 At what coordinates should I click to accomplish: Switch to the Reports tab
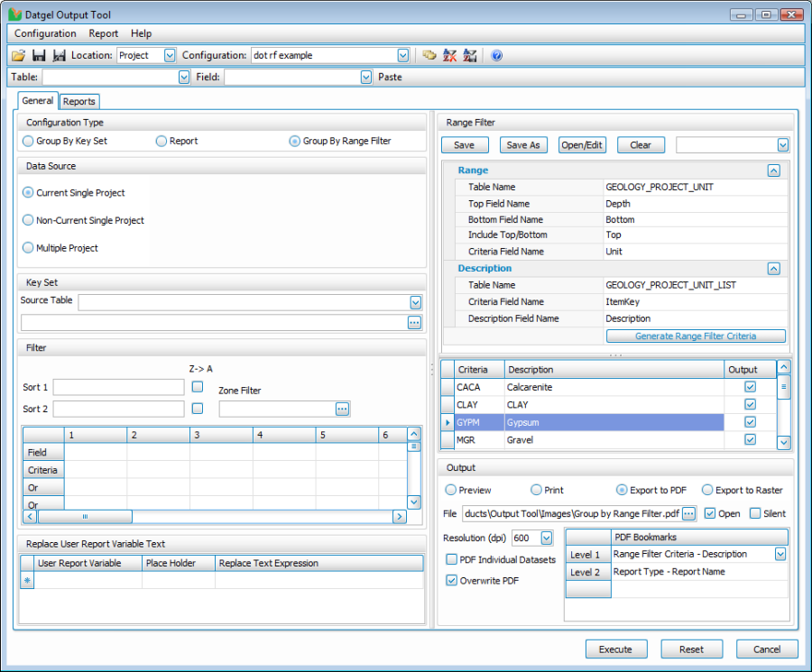click(x=79, y=102)
